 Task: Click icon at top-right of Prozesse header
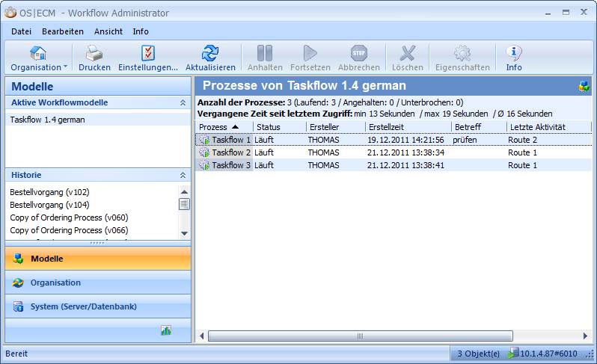click(x=584, y=86)
